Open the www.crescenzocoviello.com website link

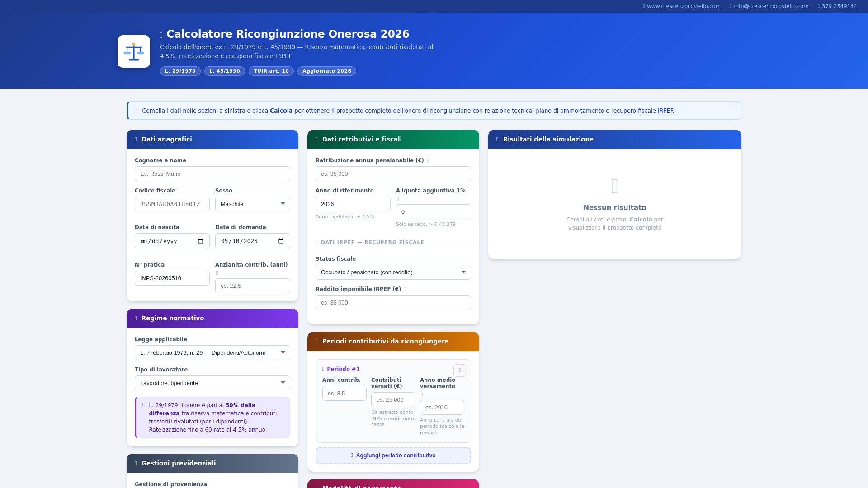click(x=682, y=6)
